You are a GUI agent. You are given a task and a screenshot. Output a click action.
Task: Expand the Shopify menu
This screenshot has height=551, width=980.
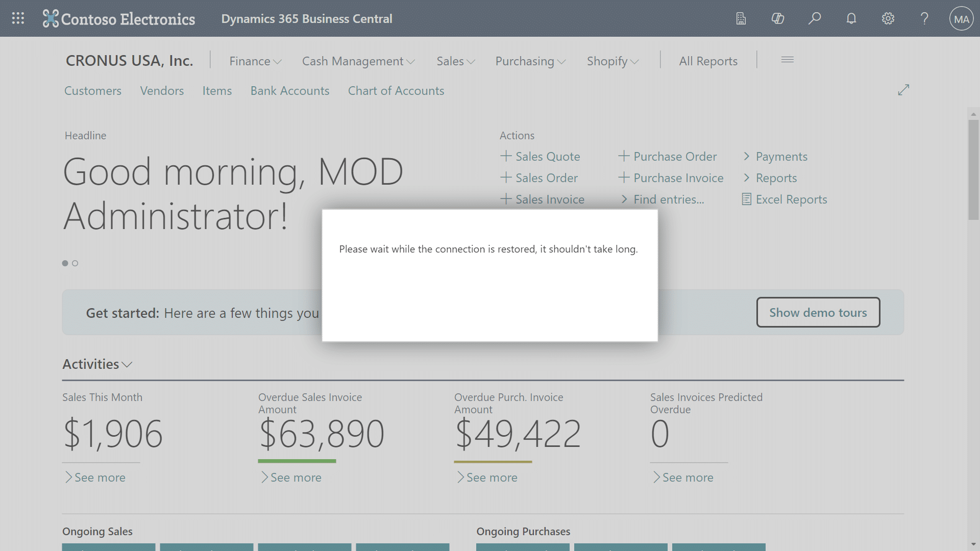[x=612, y=61]
